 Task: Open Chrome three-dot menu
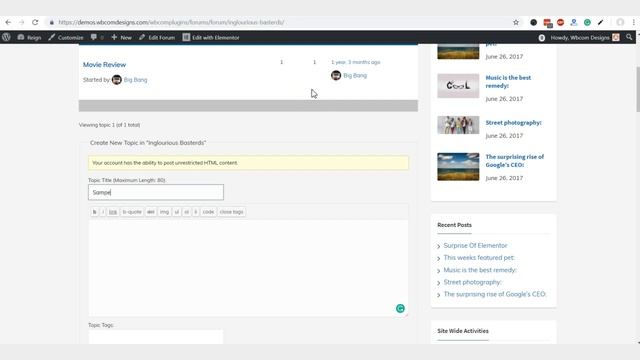[x=633, y=22]
